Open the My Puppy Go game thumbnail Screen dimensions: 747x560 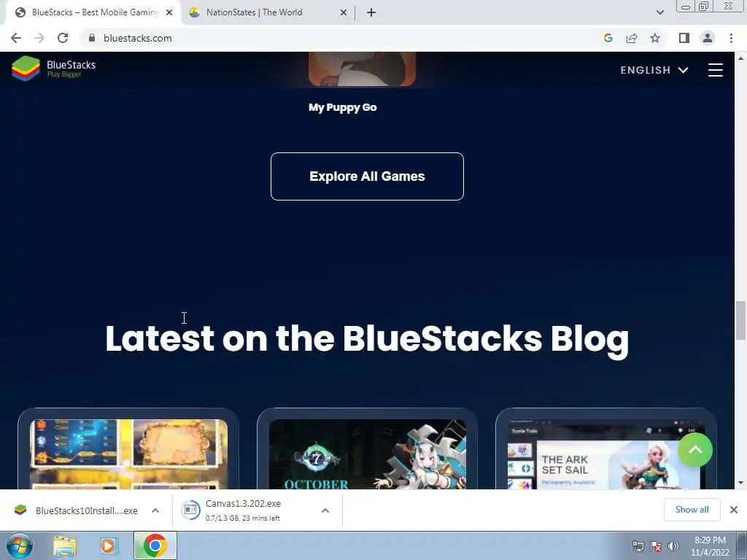click(x=362, y=69)
